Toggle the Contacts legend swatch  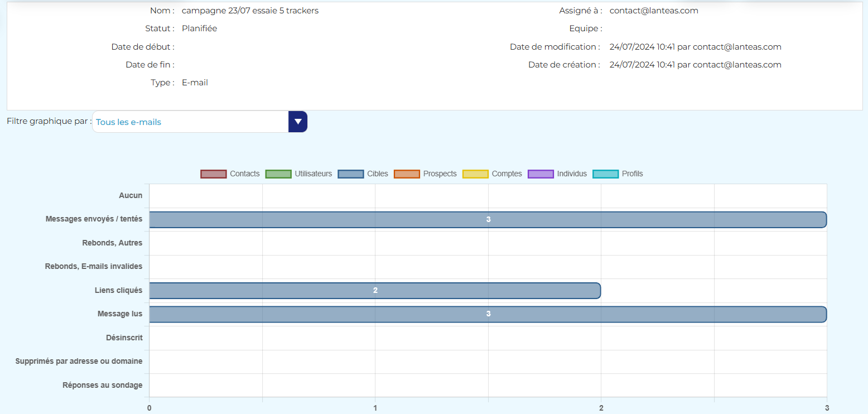[x=214, y=174]
